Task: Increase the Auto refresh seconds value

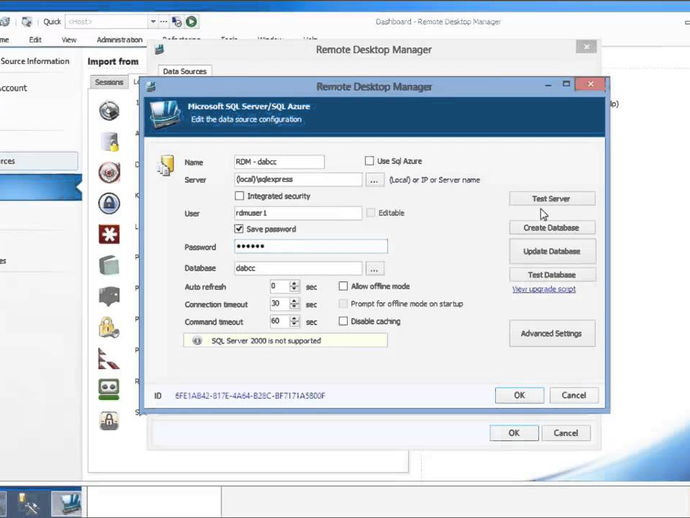Action: point(294,283)
